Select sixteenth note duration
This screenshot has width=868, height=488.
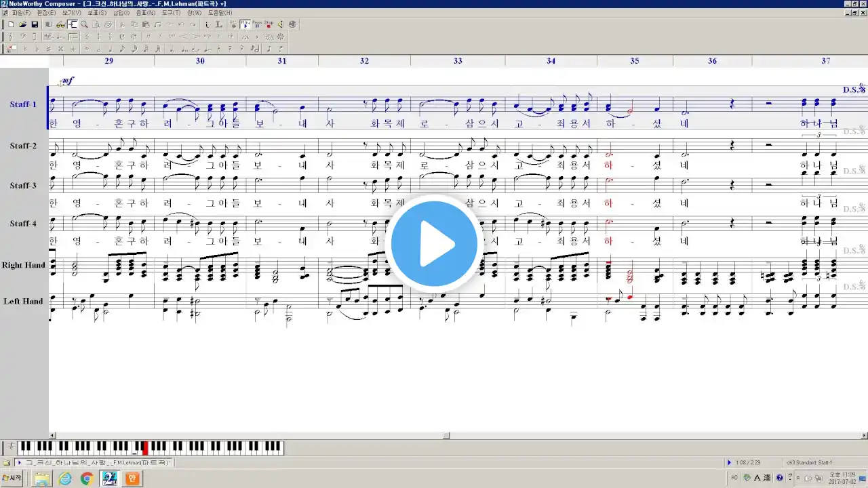[134, 49]
